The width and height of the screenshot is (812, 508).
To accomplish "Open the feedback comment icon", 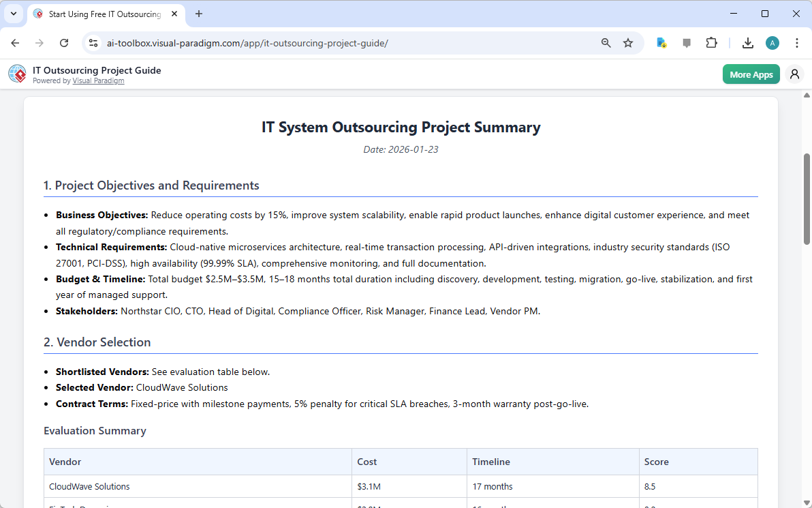I will point(687,42).
